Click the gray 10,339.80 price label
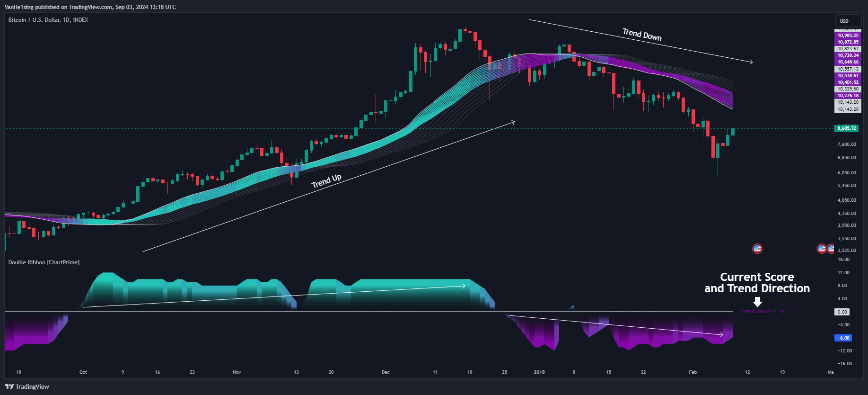 [848, 89]
